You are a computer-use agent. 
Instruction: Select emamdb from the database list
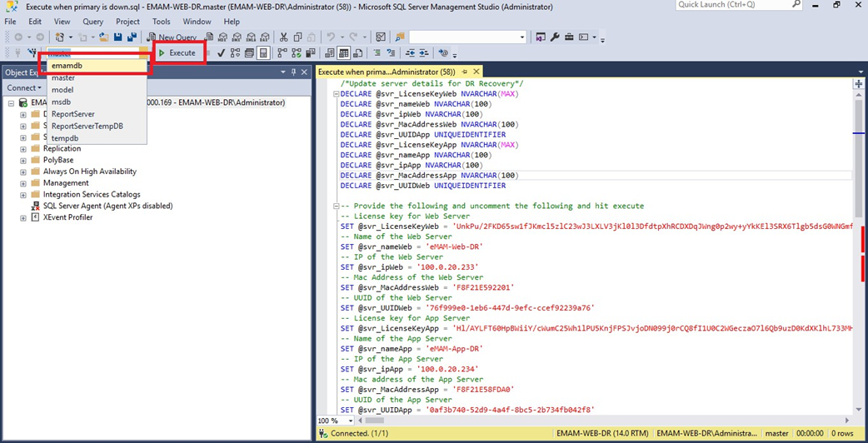point(97,65)
